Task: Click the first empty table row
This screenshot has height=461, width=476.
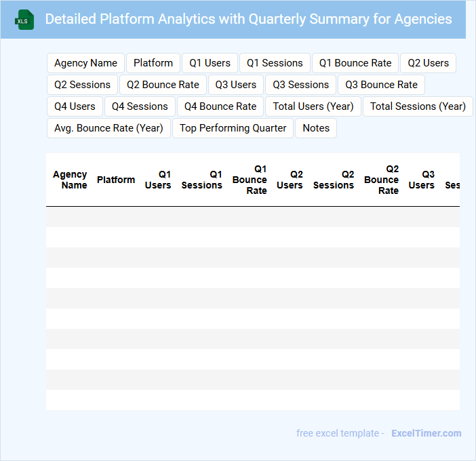Action: 252,217
